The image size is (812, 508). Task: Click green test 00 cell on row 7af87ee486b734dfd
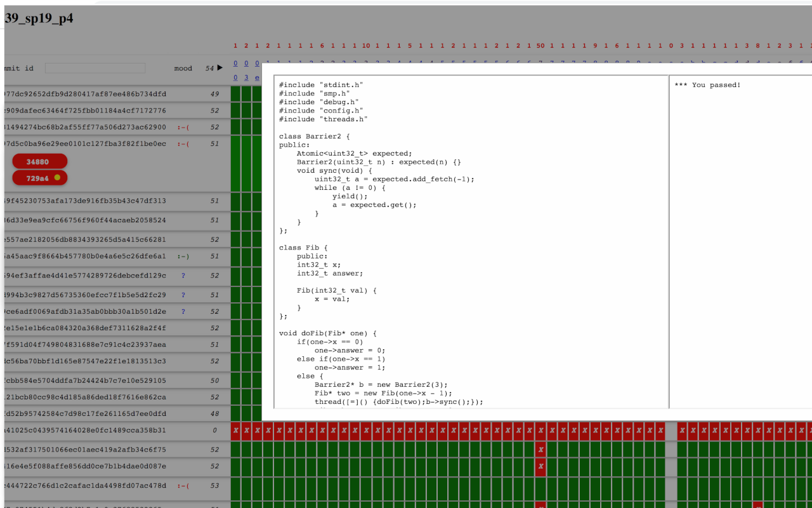(x=235, y=94)
